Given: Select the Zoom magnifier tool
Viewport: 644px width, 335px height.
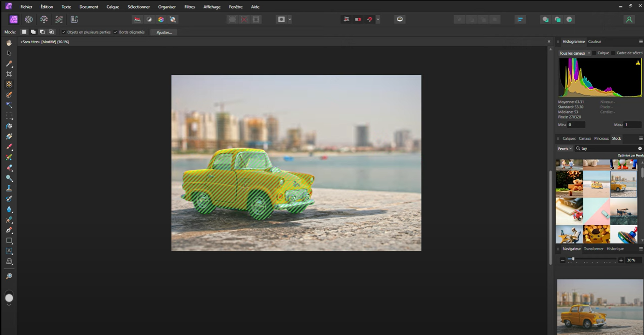Looking at the screenshot, I should point(9,276).
